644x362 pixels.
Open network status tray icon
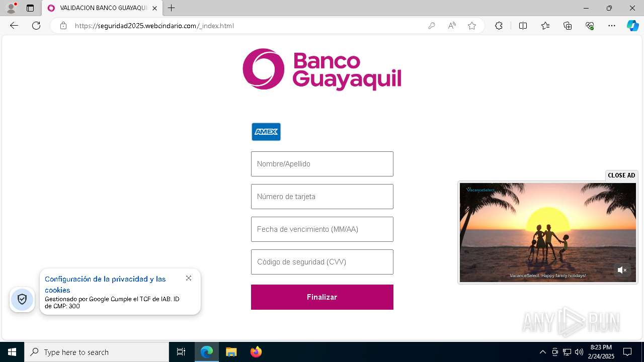[x=567, y=352]
